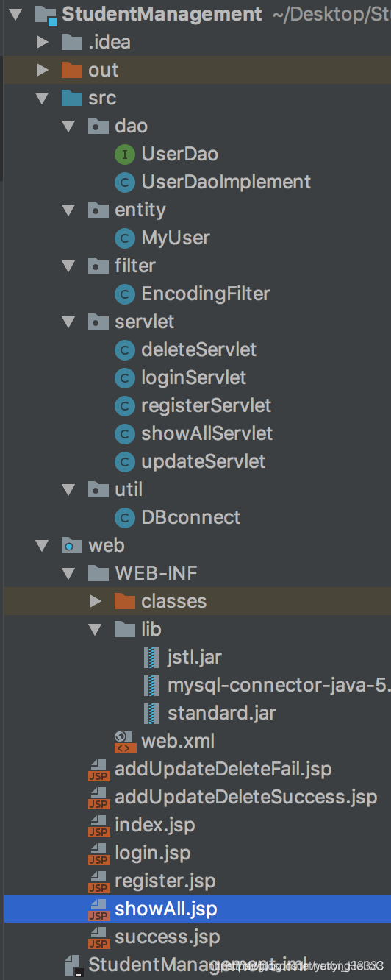This screenshot has height=980, width=391.
Task: Collapse the src folder arrow
Action: click(42, 98)
